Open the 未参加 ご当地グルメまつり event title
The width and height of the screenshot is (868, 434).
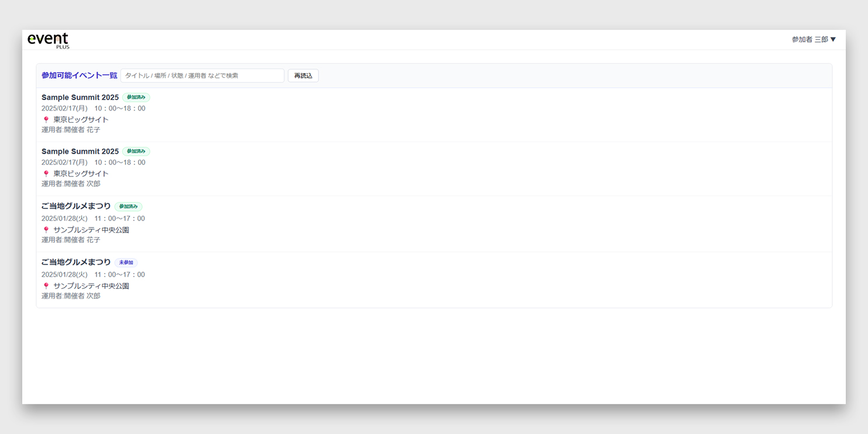pos(76,263)
